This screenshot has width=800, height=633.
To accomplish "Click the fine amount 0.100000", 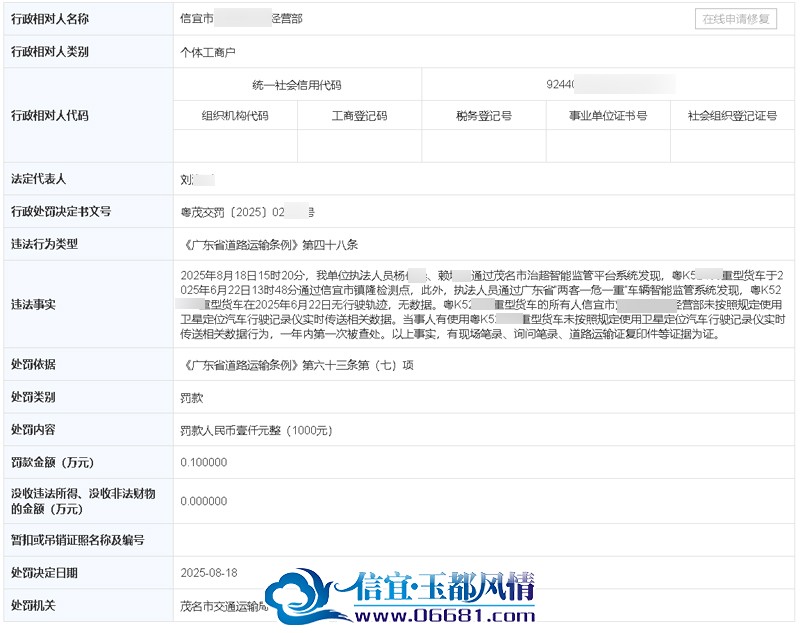I will point(204,462).
